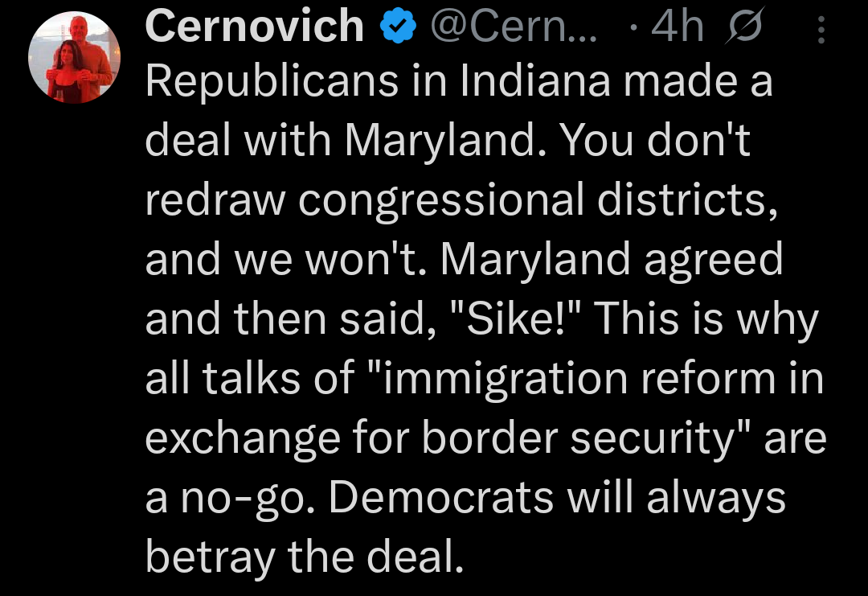Click the line 'deal with Maryland. You don't'
This screenshot has height=596, width=868.
coord(448,142)
